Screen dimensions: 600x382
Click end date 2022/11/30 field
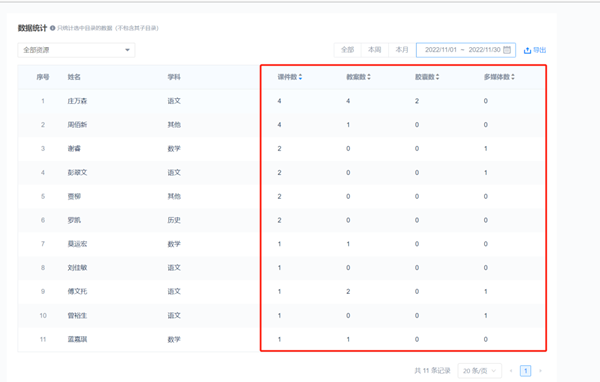pos(484,50)
